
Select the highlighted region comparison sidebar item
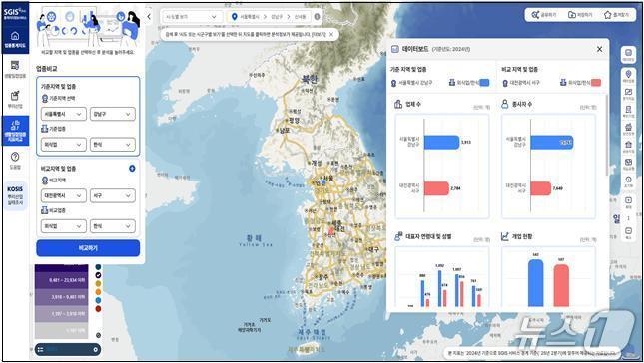(15, 130)
